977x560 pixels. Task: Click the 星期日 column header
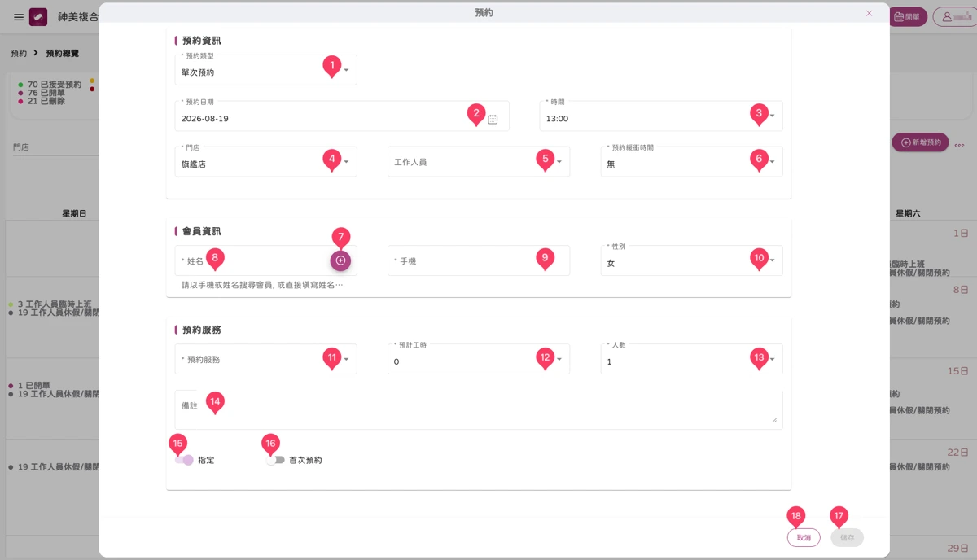coord(74,213)
